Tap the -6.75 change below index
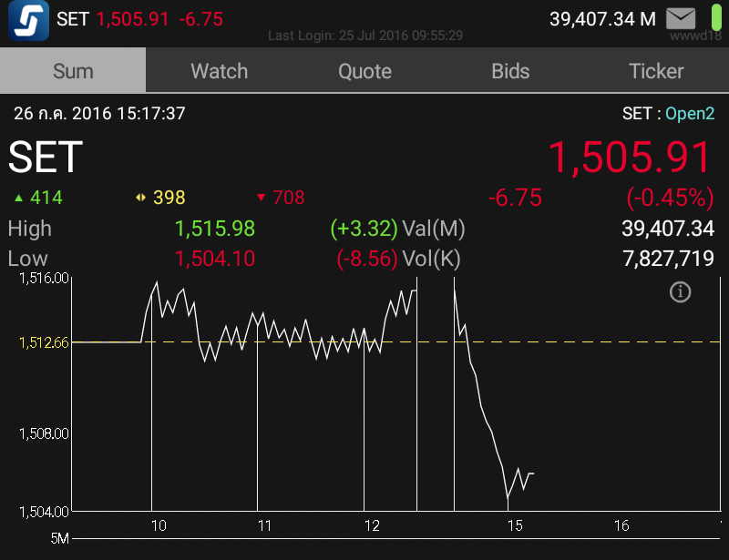 click(x=515, y=198)
